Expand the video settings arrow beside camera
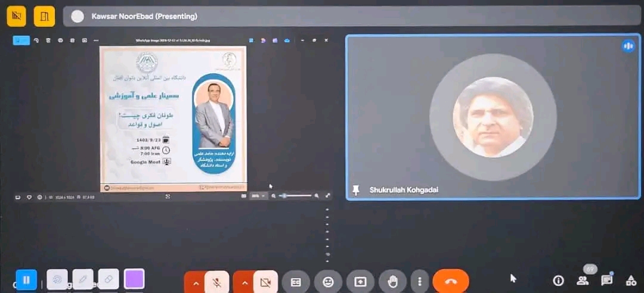This screenshot has width=644, height=293. pos(243,282)
